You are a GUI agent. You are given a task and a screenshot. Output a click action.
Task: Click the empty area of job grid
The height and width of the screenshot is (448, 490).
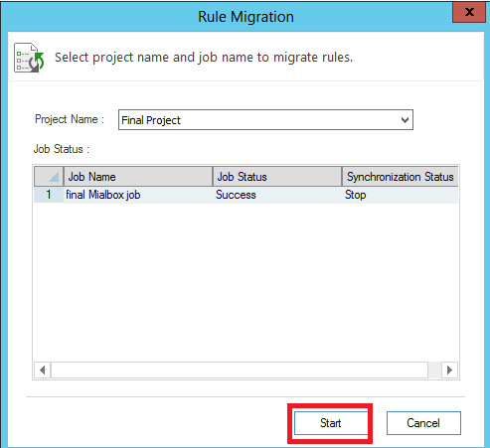[245, 281]
